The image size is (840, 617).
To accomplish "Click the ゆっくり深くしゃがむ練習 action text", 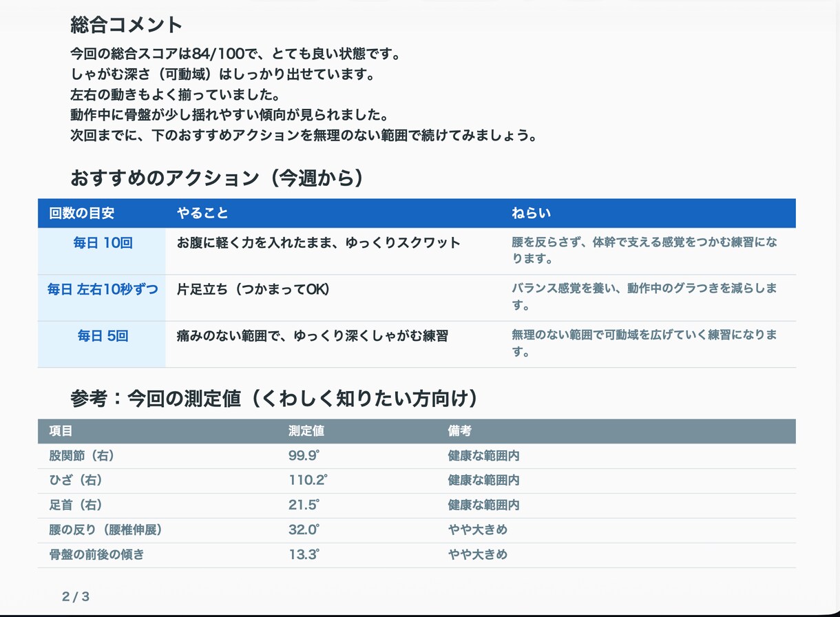I will 313,336.
